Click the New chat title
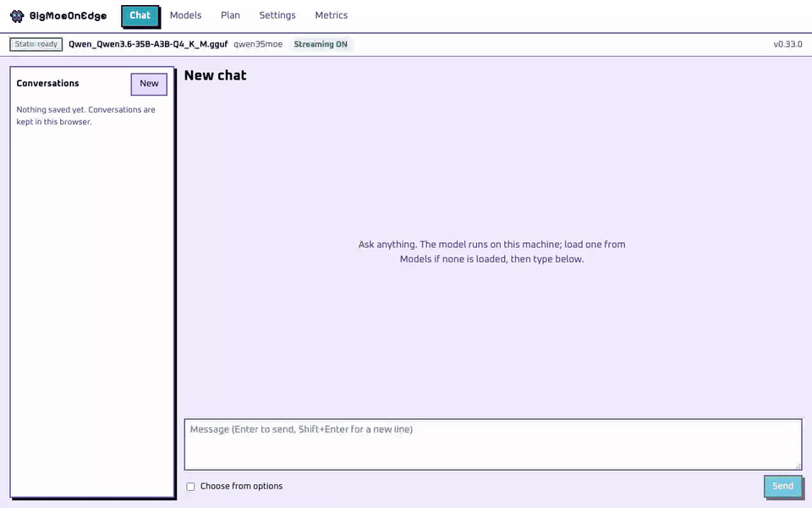This screenshot has width=812, height=508. pos(216,75)
